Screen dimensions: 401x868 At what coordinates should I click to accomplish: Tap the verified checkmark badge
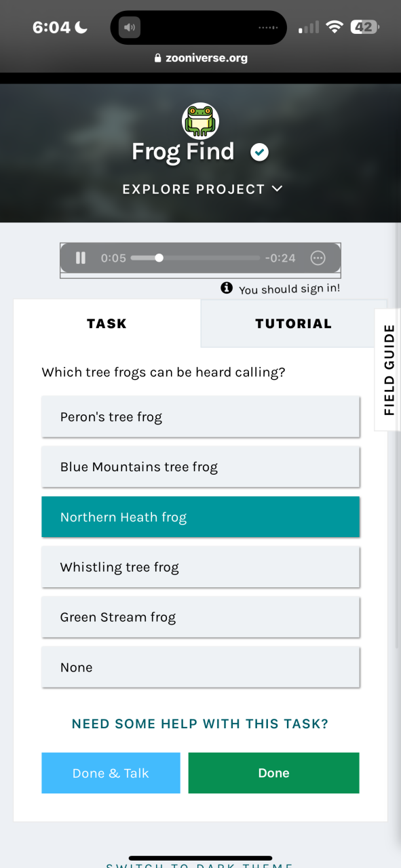(259, 153)
